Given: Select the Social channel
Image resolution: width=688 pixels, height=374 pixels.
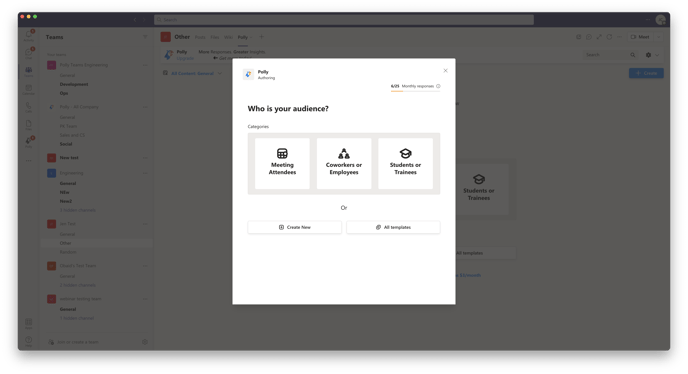Looking at the screenshot, I should (x=66, y=144).
